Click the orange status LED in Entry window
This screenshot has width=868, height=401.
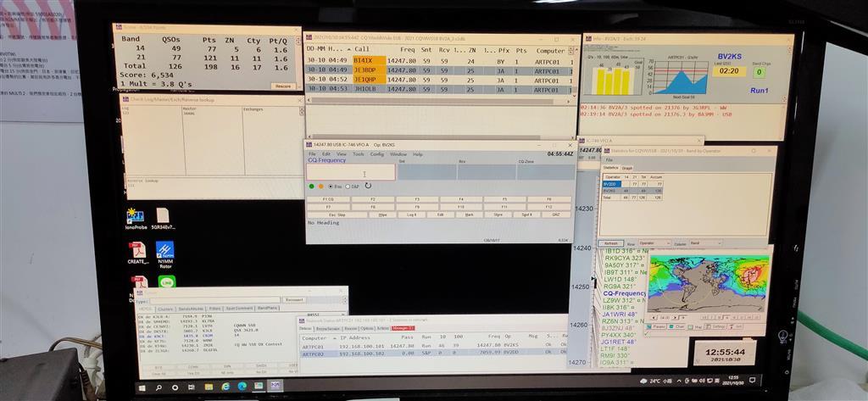pyautogui.click(x=320, y=187)
